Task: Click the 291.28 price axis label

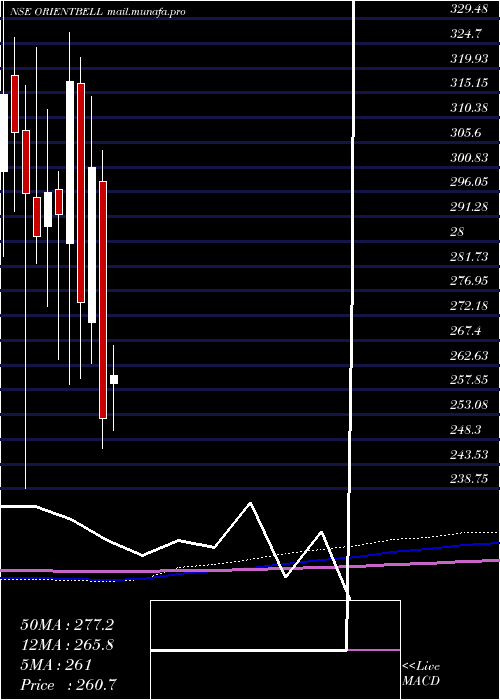Action: click(469, 207)
